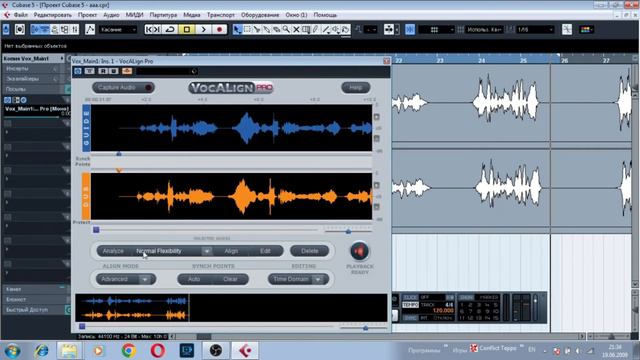Open the Advanced align mode dropdown
This screenshot has width=640, height=360.
tap(145, 279)
